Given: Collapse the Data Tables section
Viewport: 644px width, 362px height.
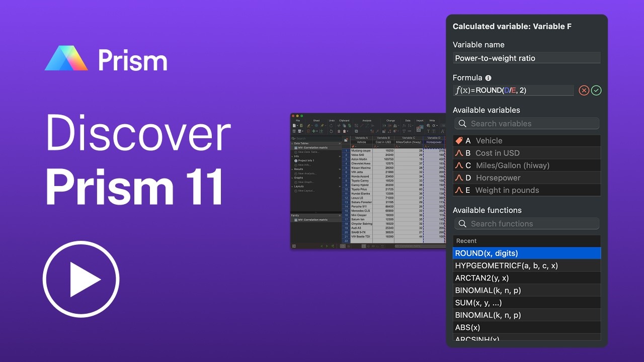Looking at the screenshot, I should click(x=292, y=143).
